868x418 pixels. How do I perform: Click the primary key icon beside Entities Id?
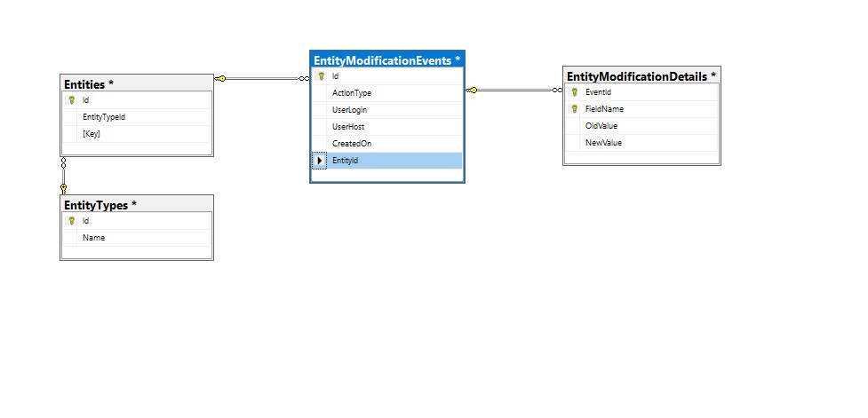[x=71, y=100]
